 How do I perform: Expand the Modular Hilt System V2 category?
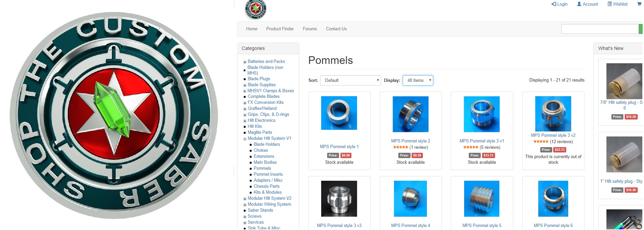[x=245, y=199]
